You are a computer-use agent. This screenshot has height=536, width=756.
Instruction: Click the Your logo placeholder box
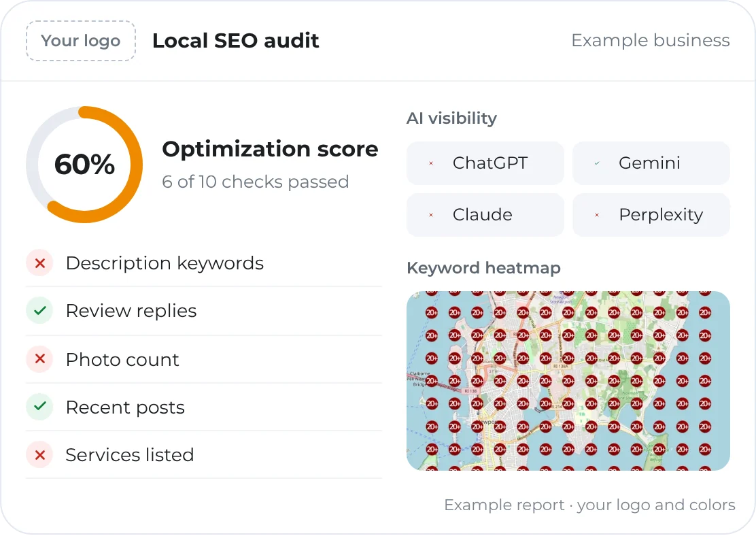[x=80, y=41]
